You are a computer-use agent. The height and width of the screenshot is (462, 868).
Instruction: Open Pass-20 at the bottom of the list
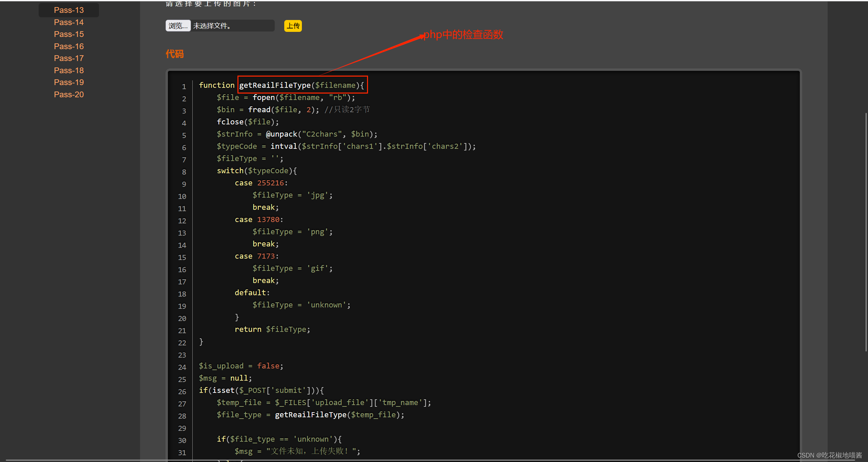click(69, 95)
